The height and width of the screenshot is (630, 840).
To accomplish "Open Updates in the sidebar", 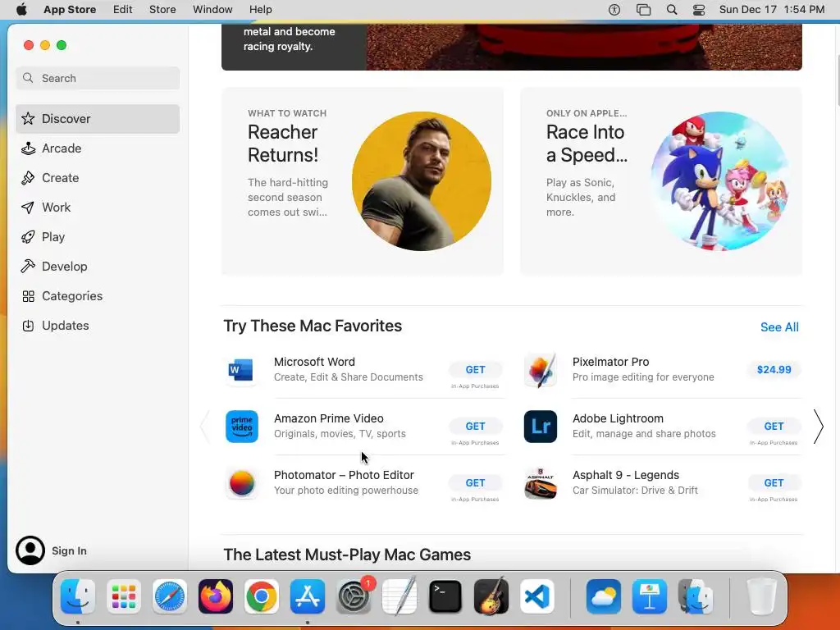I will tap(98, 326).
